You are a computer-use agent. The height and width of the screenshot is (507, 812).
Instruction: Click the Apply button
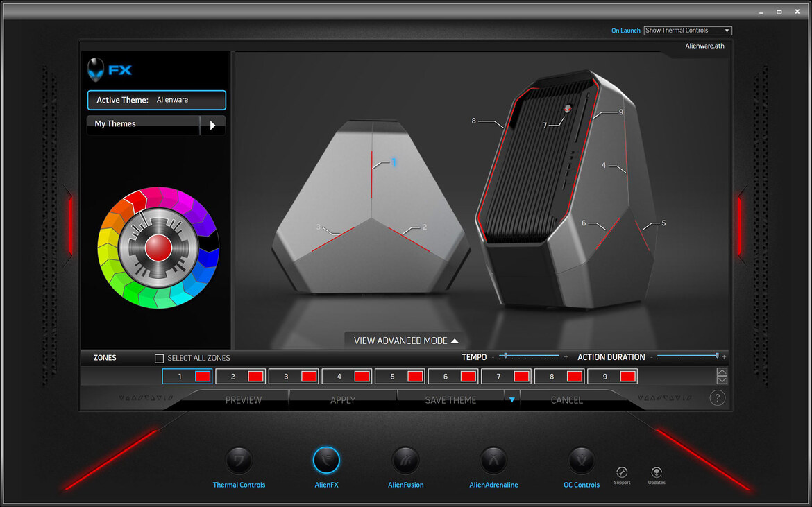click(343, 400)
